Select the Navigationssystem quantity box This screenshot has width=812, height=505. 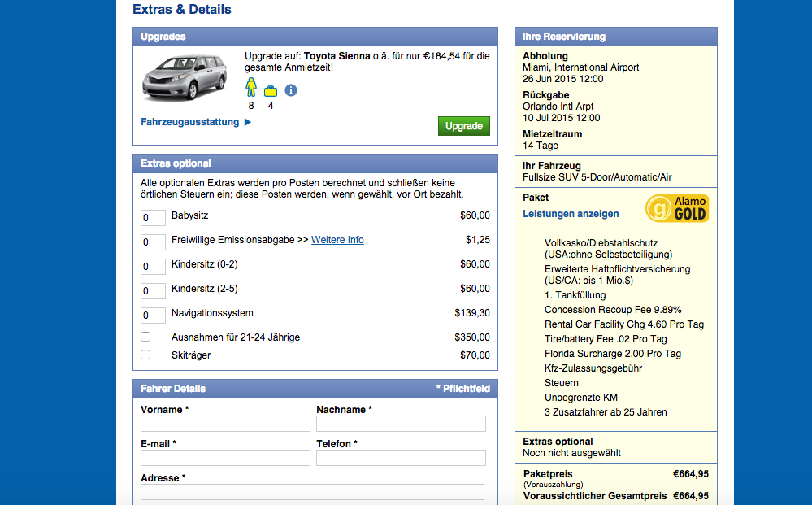(x=153, y=316)
